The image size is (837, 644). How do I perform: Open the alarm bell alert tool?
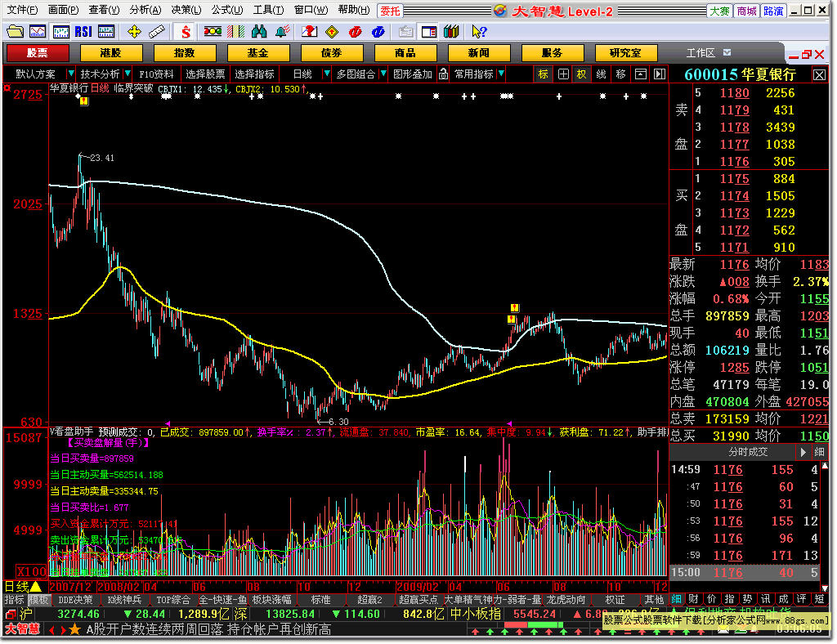(282, 32)
